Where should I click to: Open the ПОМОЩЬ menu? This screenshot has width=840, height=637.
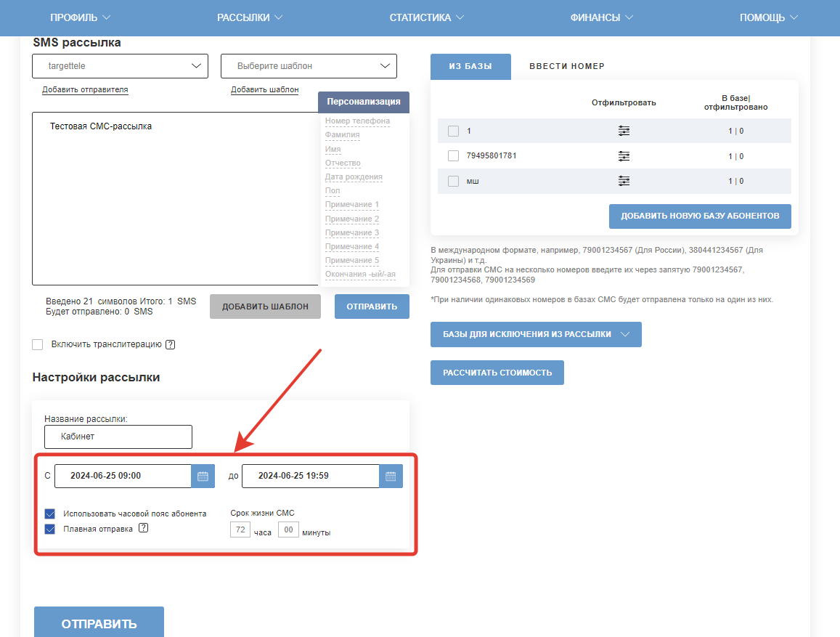[x=768, y=17]
